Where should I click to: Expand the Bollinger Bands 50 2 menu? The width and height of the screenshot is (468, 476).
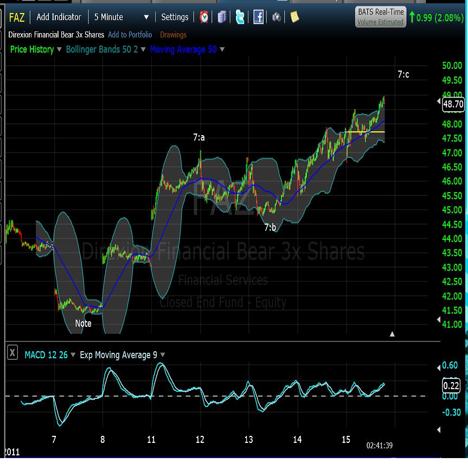click(143, 49)
